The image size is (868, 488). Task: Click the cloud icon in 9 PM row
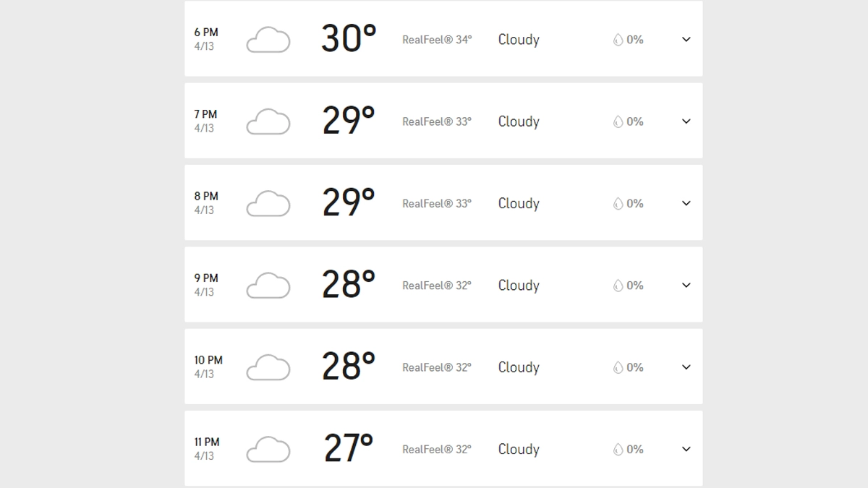[268, 286]
